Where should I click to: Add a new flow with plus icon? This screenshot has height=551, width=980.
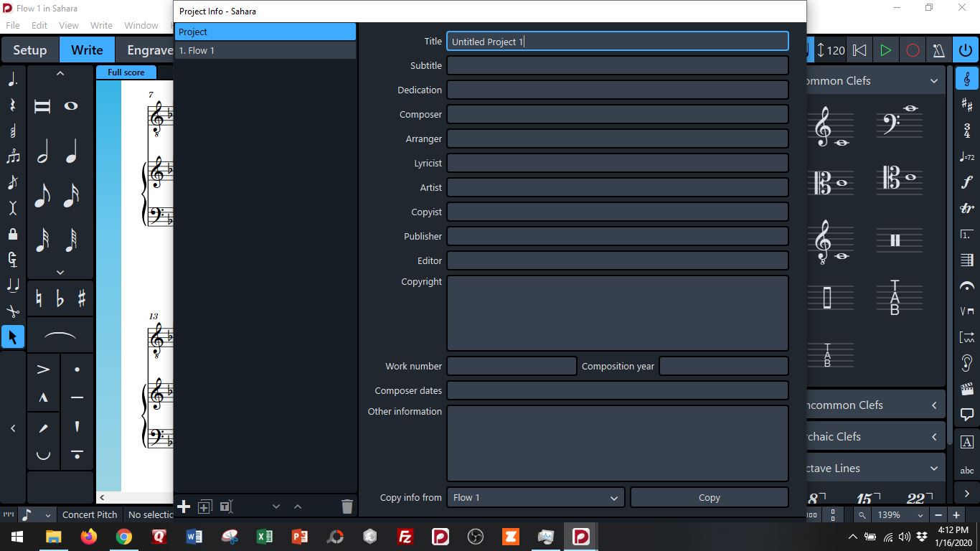pos(184,507)
